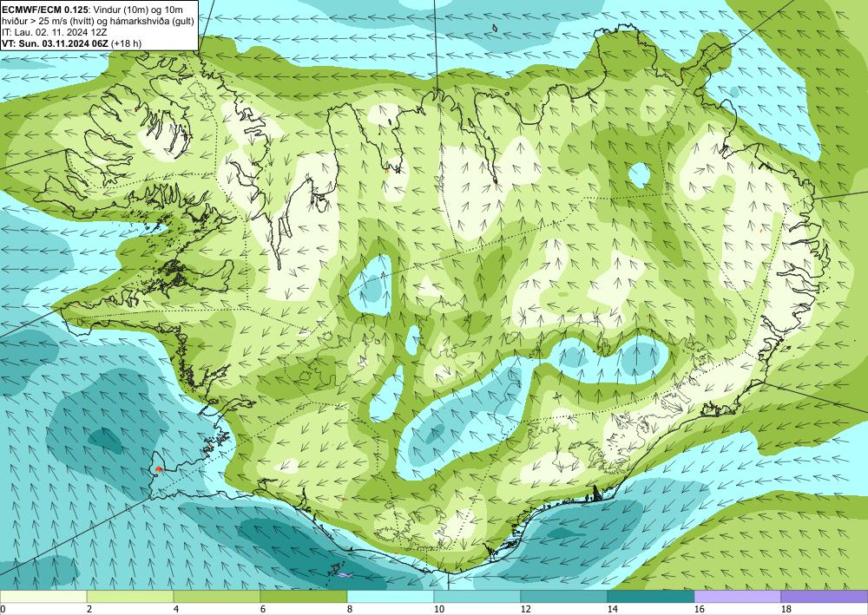
Task: Click the light teal 10–12 legend swatch
Action: [x=477, y=596]
